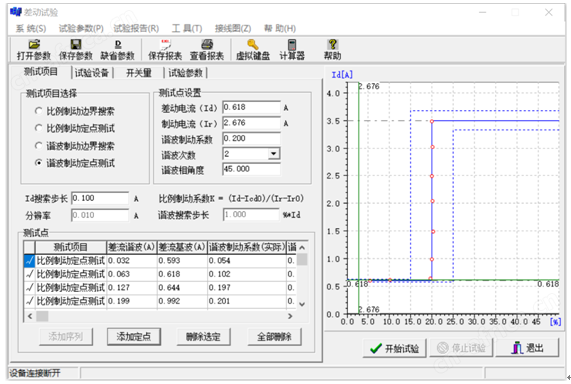This screenshot has width=571, height=384.
Task: Select 谐波制动定点测试 radio option
Action: (x=38, y=163)
